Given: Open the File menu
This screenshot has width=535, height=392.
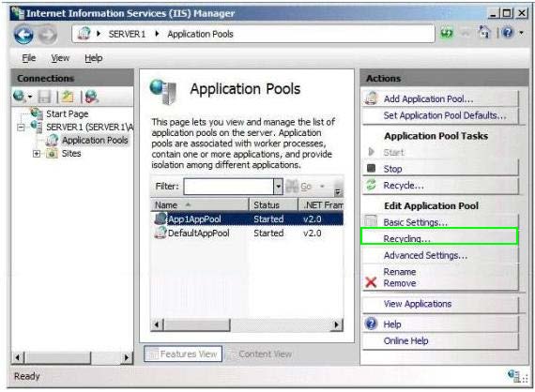Looking at the screenshot, I should pyautogui.click(x=29, y=58).
